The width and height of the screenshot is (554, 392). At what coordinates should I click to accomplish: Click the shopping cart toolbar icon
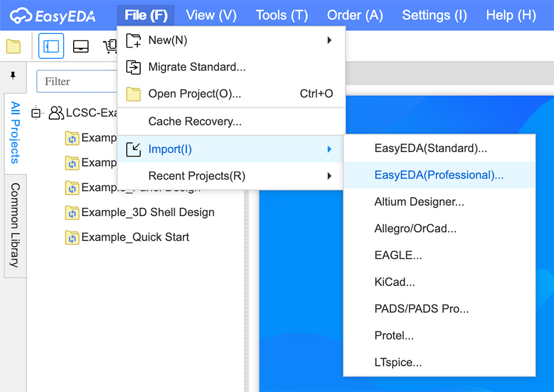[x=110, y=47]
